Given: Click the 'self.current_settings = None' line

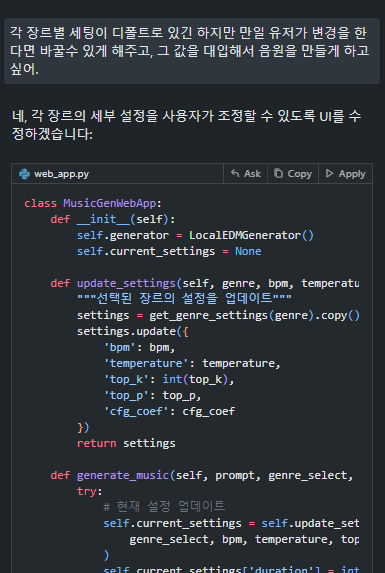Looking at the screenshot, I should 169,251.
